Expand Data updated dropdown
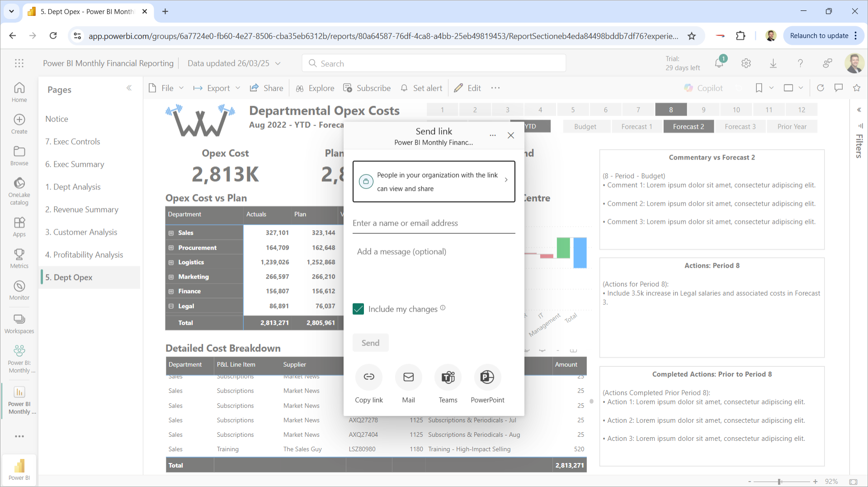 (x=278, y=63)
